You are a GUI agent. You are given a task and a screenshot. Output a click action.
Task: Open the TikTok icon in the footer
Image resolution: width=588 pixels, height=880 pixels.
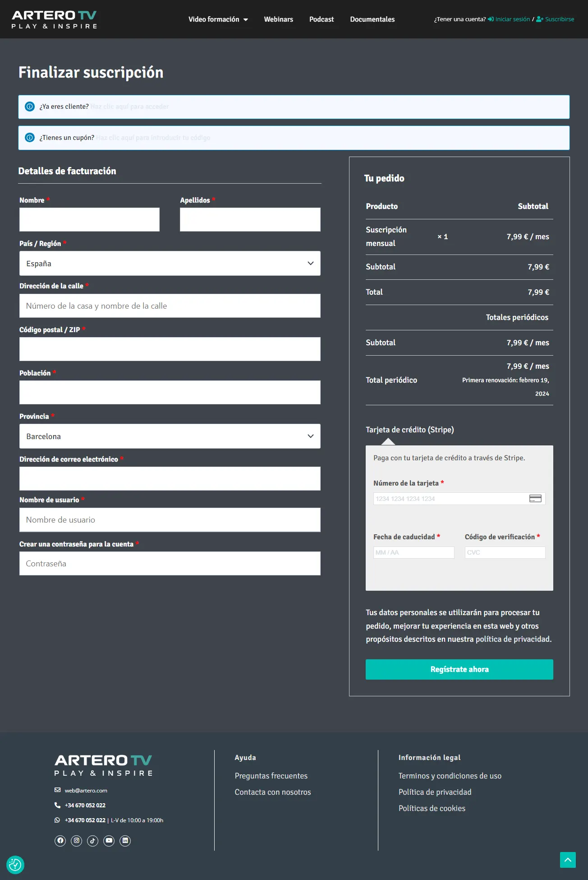point(92,841)
